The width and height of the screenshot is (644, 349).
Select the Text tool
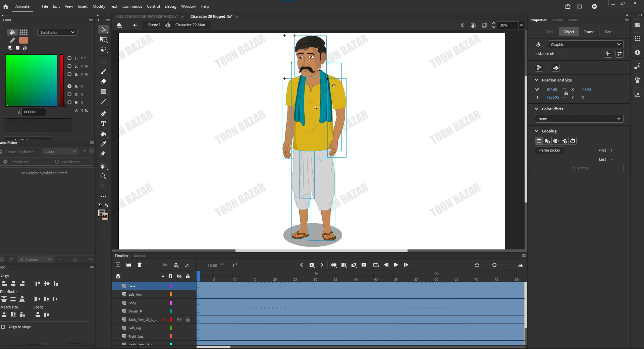coord(103,124)
